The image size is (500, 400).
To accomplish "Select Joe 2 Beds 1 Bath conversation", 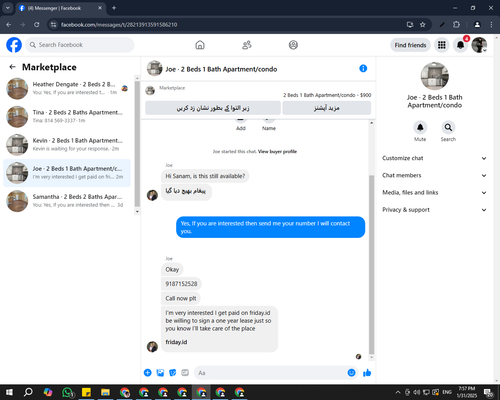I will [x=67, y=173].
